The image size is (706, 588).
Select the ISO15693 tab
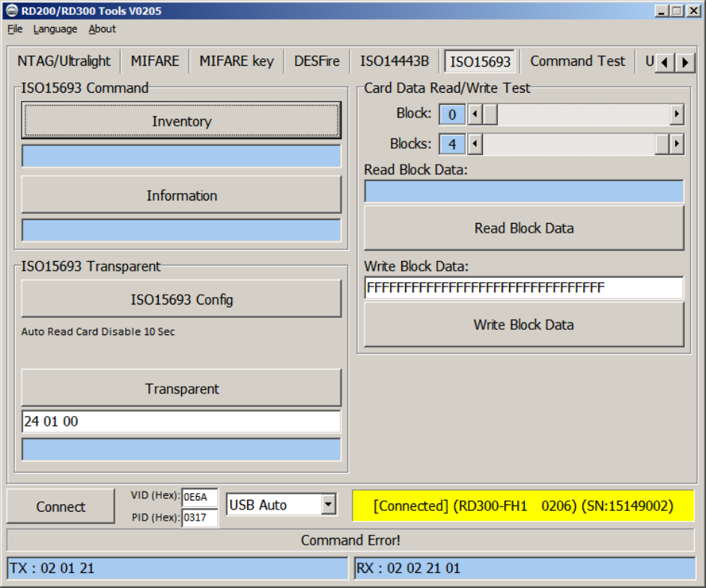[x=480, y=61]
